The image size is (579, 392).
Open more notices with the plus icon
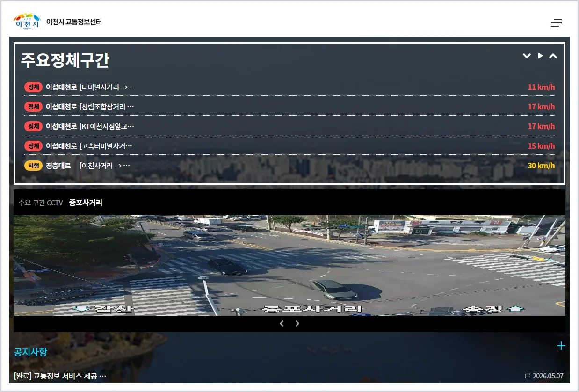click(x=561, y=346)
